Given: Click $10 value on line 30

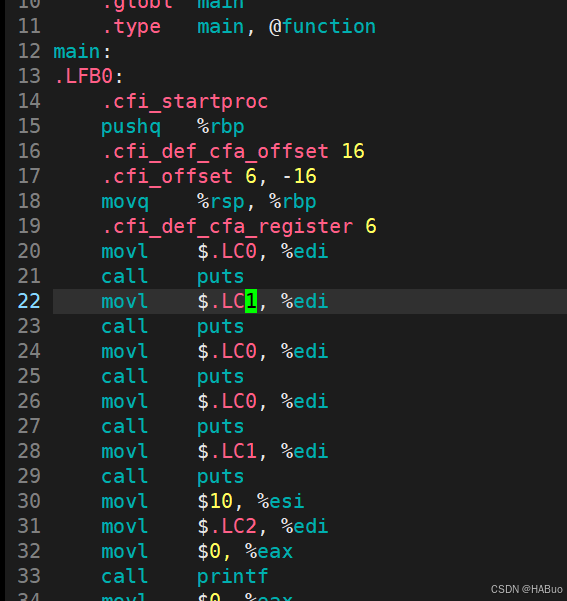Looking at the screenshot, I should point(215,501).
